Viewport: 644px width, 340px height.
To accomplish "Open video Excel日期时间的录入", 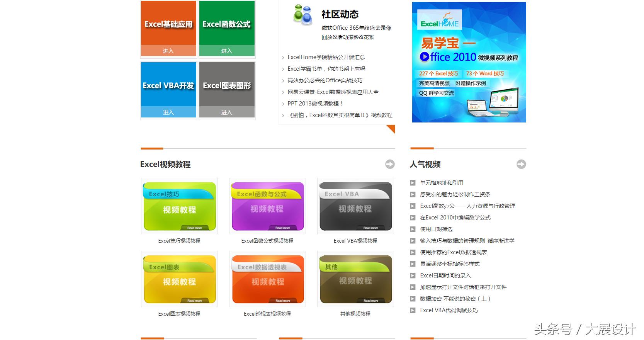I will point(445,275).
